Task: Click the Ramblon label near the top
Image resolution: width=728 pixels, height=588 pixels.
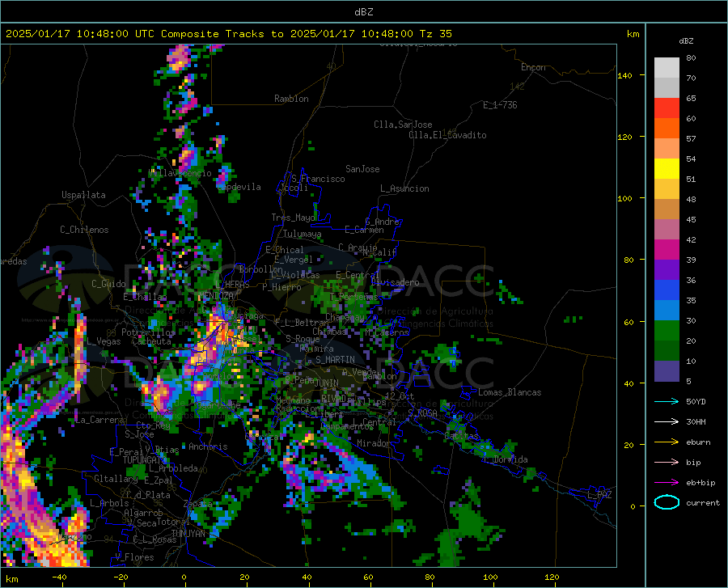Action: click(291, 99)
